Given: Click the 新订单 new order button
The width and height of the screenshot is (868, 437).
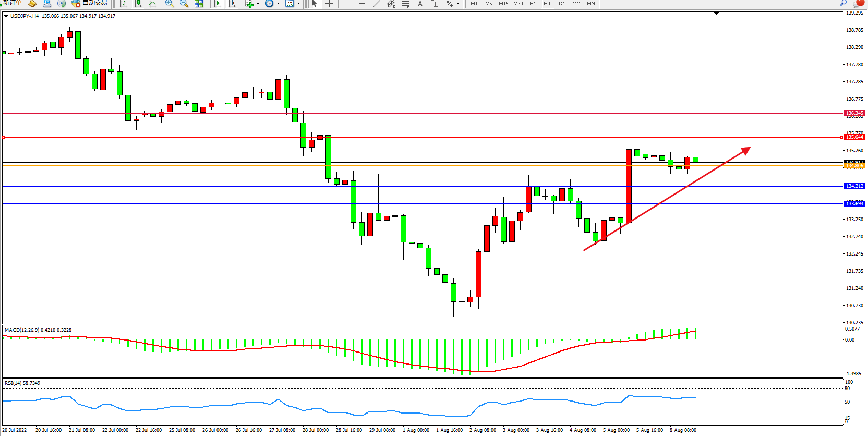Looking at the screenshot, I should click(13, 3).
